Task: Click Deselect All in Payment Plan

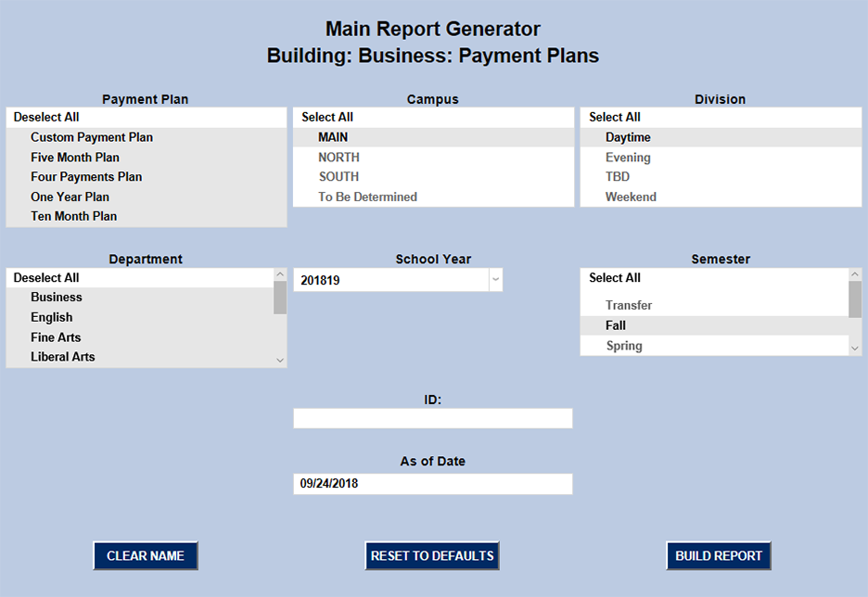Action: (46, 118)
